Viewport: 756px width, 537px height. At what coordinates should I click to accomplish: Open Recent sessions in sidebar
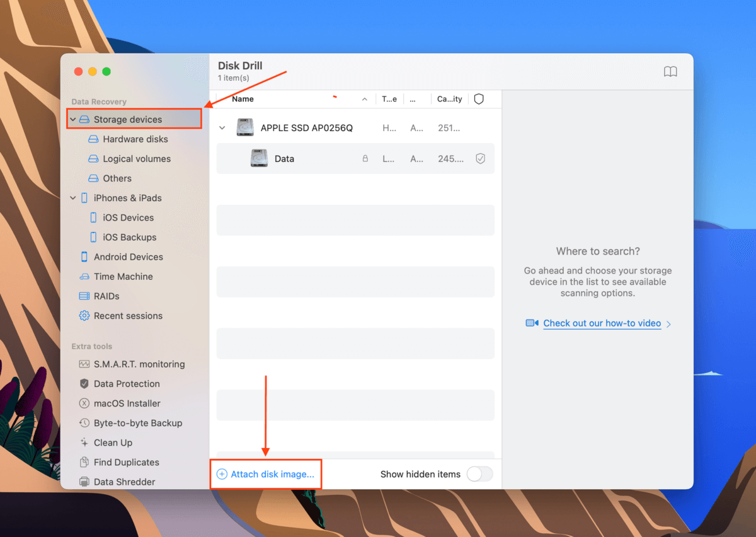[128, 316]
